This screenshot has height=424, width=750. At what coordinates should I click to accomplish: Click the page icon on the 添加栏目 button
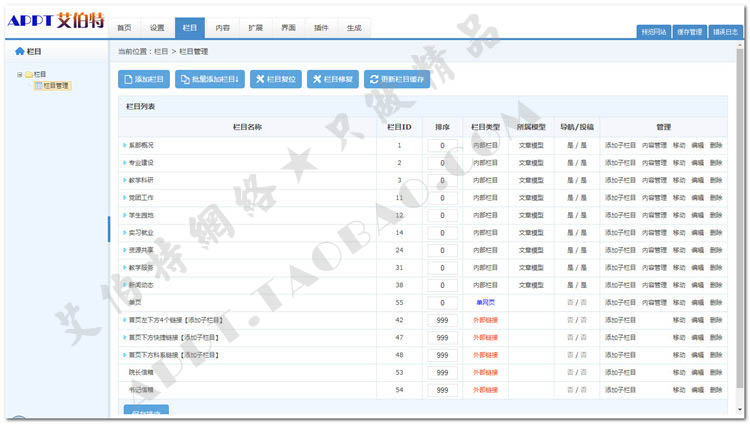pyautogui.click(x=128, y=79)
